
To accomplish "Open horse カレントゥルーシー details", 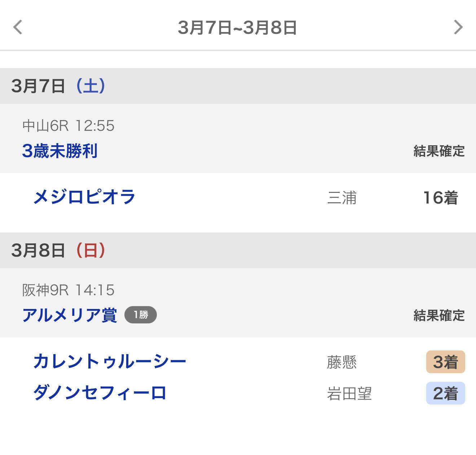I will click(110, 362).
